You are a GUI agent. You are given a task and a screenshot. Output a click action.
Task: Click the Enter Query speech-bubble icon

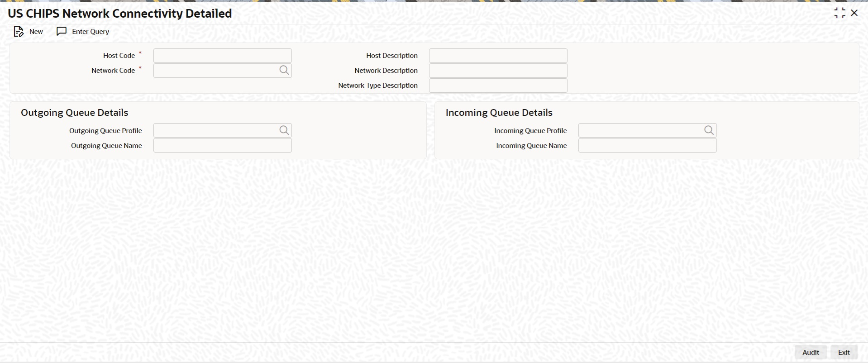click(62, 31)
